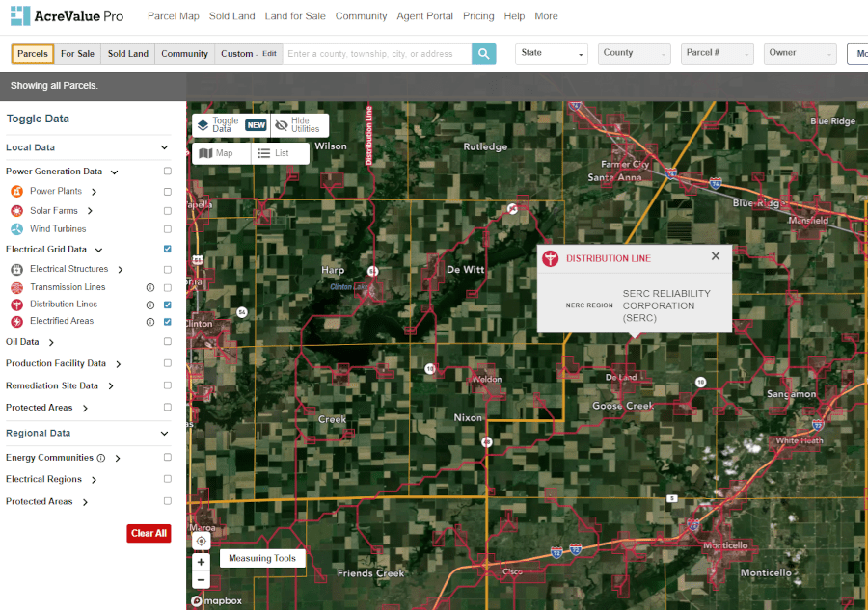Click the Clear All button
This screenshot has width=868, height=610.
tap(149, 532)
